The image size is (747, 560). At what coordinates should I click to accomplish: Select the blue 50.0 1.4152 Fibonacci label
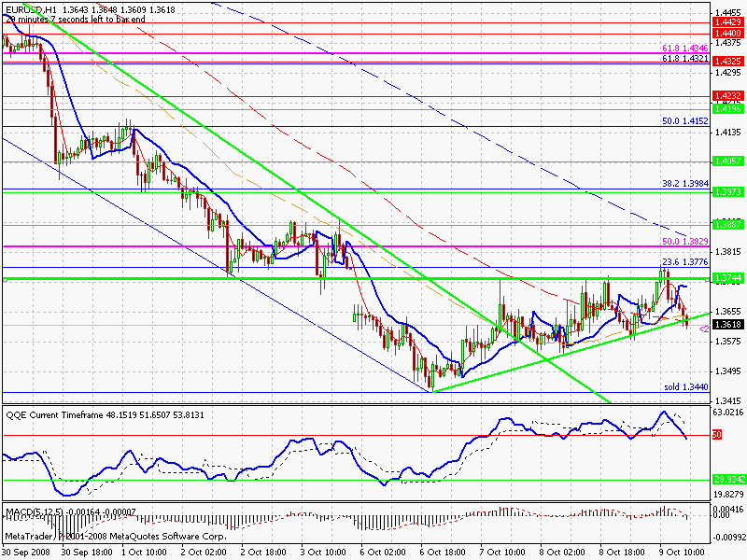point(685,121)
